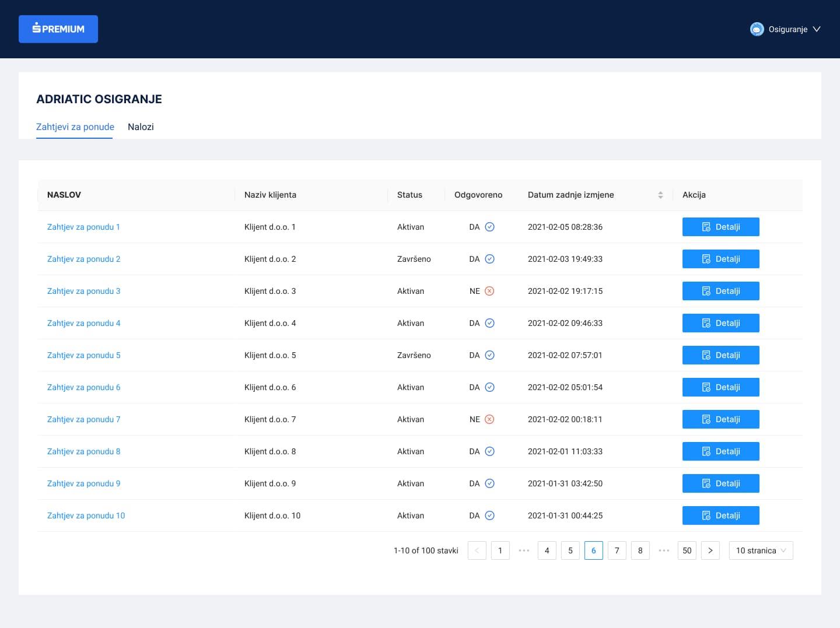Viewport: 840px width, 628px height.
Task: Switch to Zahtjevi za ponude tab
Action: coord(75,127)
